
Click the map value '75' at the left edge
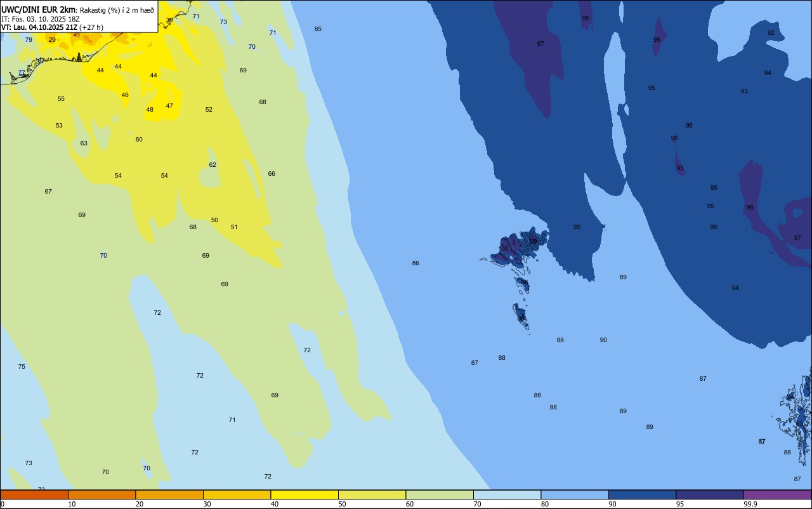tap(22, 367)
